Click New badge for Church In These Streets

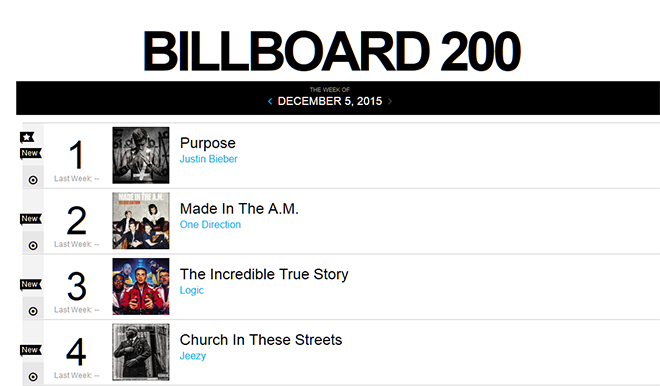(31, 350)
